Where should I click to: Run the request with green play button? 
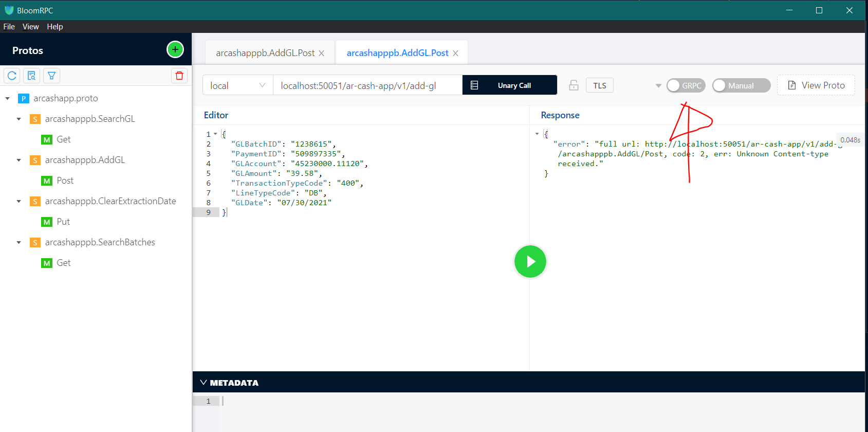pyautogui.click(x=530, y=261)
